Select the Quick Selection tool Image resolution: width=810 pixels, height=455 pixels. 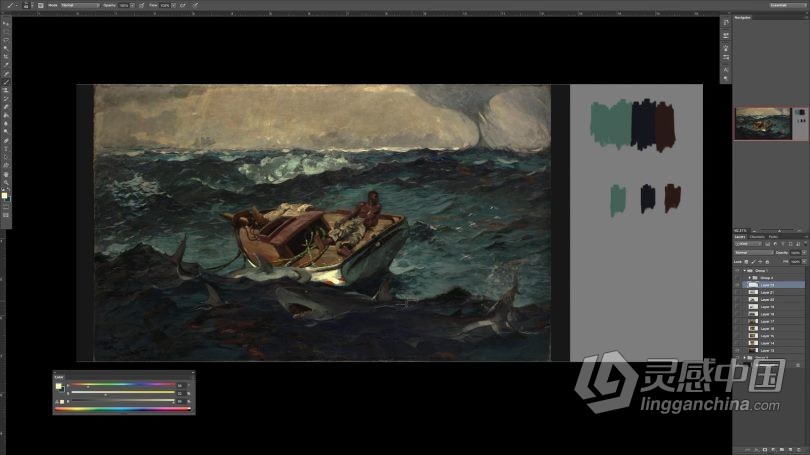(7, 47)
